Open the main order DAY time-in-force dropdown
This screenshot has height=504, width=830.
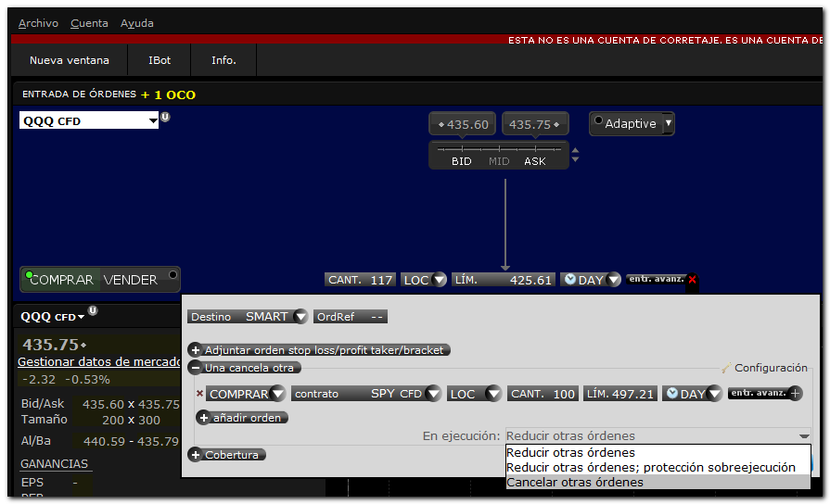click(x=613, y=280)
